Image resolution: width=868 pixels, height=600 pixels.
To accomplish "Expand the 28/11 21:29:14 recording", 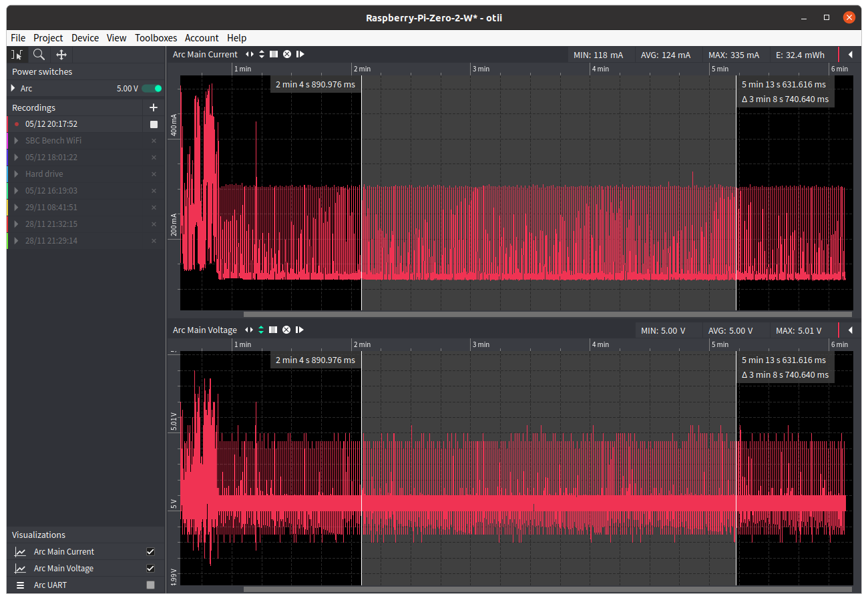I will [x=16, y=241].
